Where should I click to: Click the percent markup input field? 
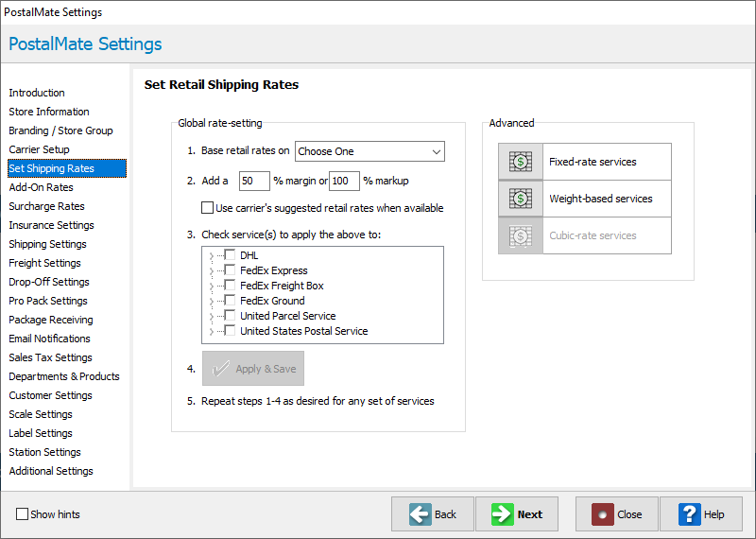tap(344, 181)
